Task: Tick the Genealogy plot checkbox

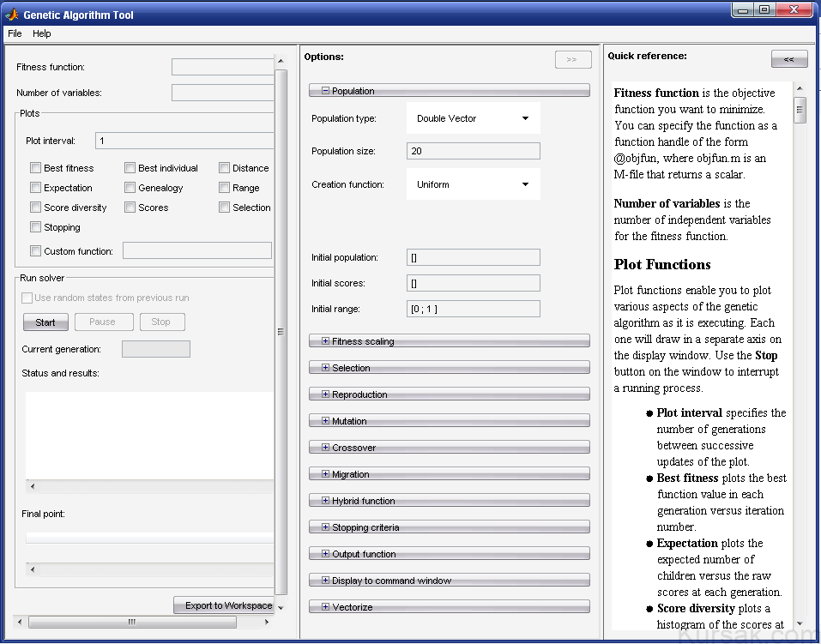Action: 130,188
